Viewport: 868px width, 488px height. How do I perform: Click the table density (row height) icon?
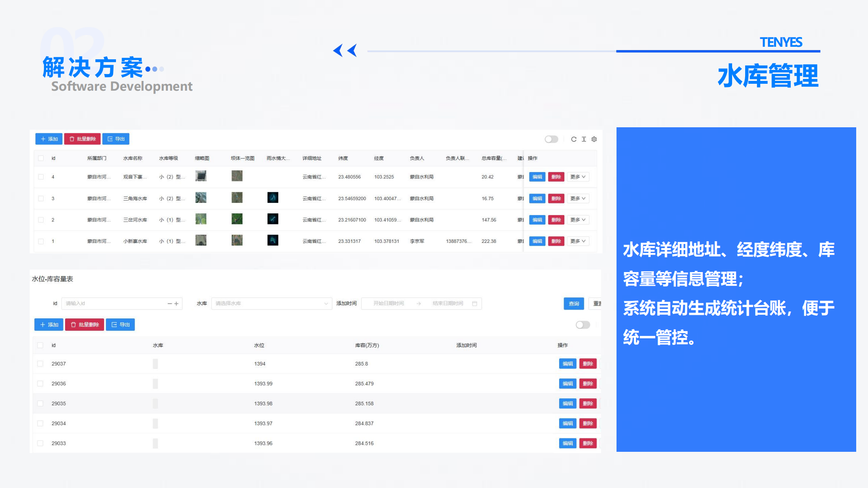(584, 139)
